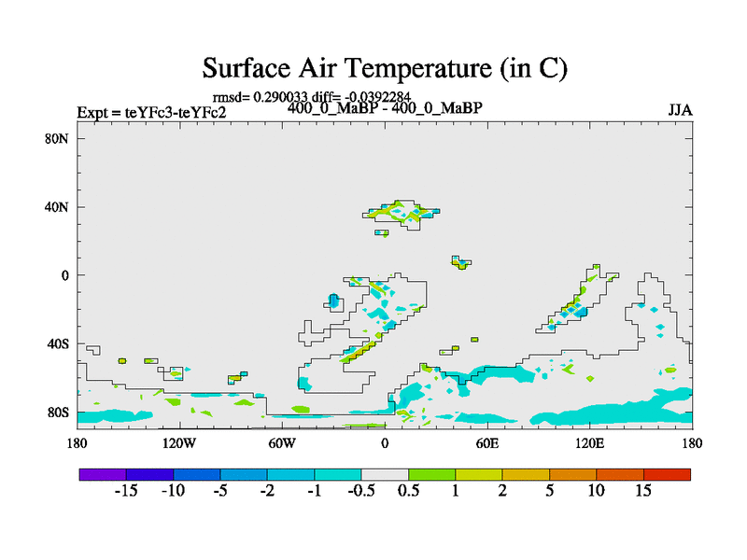Image resolution: width=747 pixels, height=560 pixels.
Task: Pick the cyan swatch between -1 and -0.5
Action: pyautogui.click(x=337, y=474)
